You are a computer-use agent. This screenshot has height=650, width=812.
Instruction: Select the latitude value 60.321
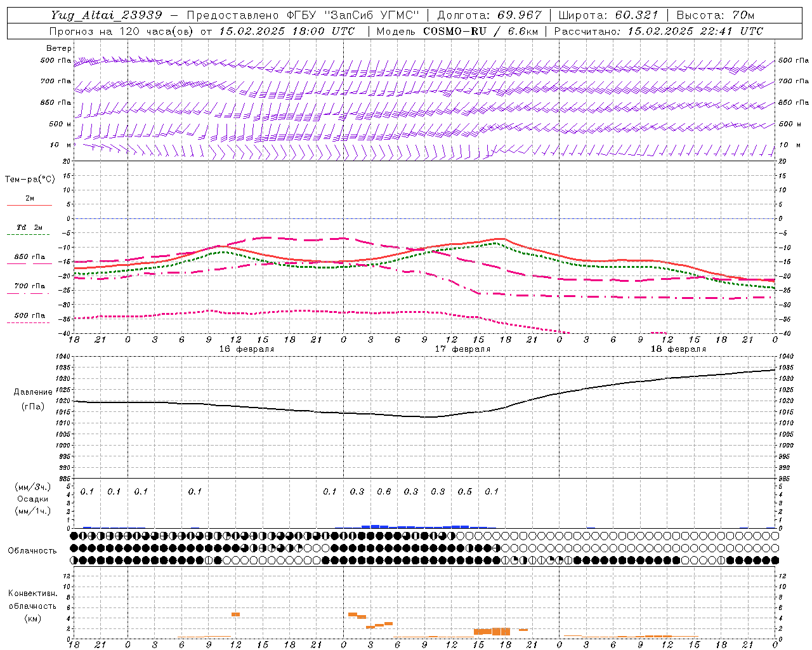[636, 15]
